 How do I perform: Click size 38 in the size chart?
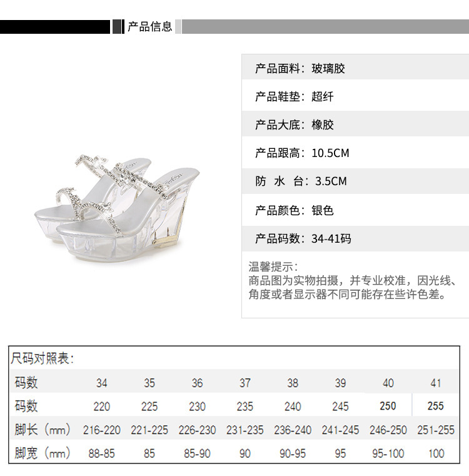(293, 383)
